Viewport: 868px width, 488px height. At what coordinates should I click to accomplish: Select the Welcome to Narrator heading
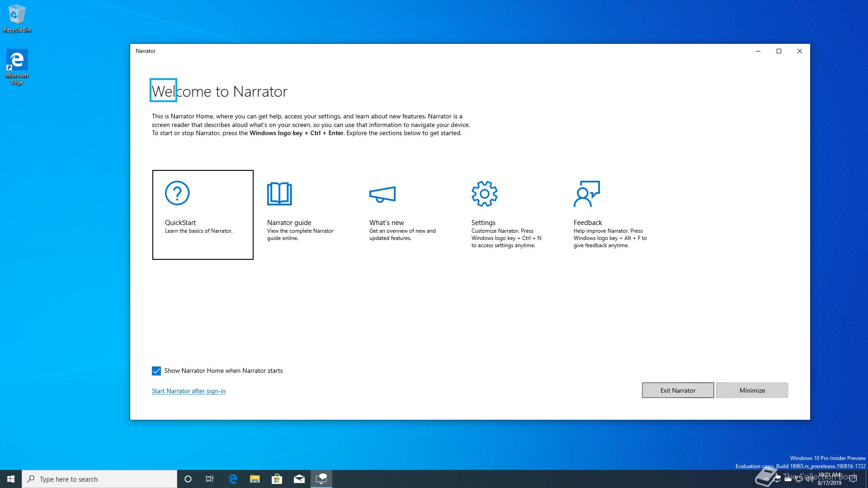click(219, 91)
